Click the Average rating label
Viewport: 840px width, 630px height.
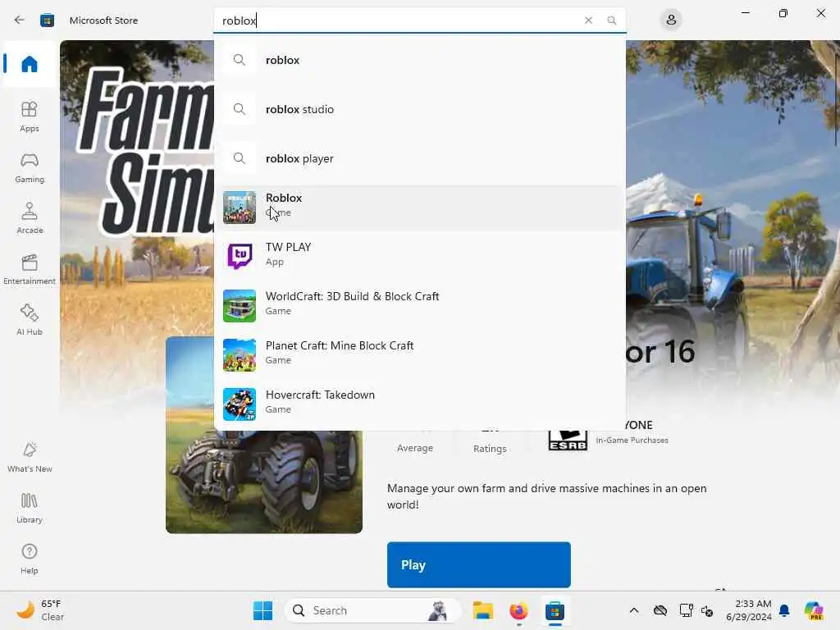tap(414, 448)
